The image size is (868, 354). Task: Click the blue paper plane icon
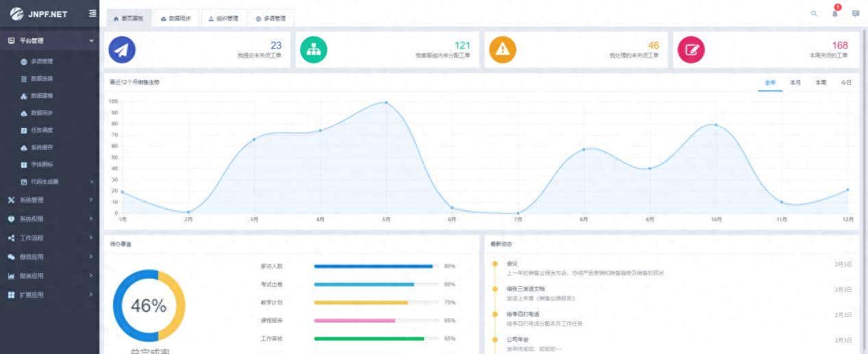(x=122, y=49)
